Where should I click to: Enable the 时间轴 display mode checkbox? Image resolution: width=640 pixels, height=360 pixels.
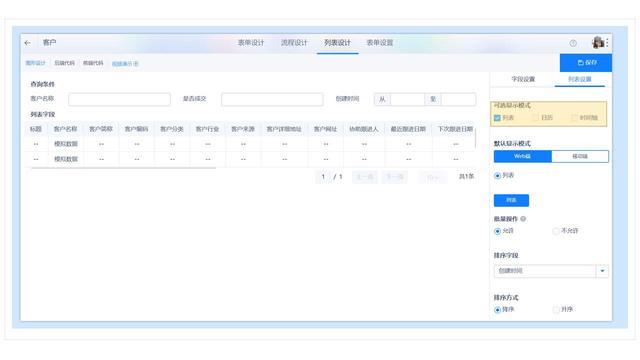tap(574, 118)
